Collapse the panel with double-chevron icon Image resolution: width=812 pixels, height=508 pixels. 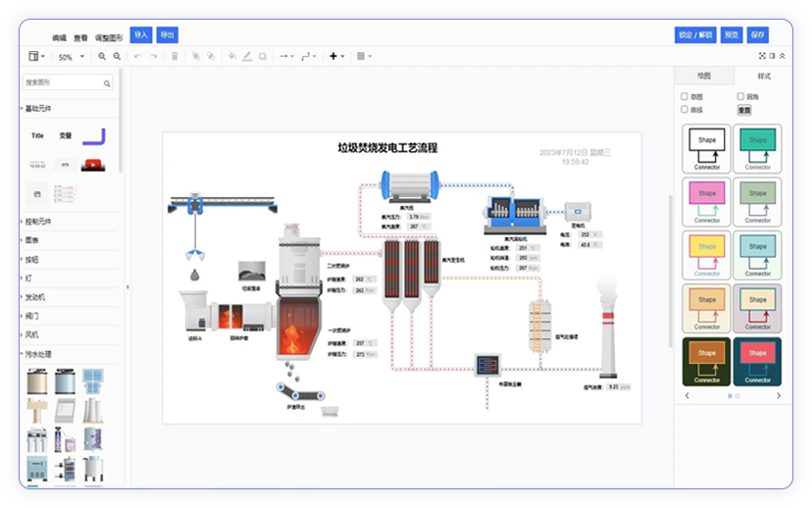click(782, 56)
